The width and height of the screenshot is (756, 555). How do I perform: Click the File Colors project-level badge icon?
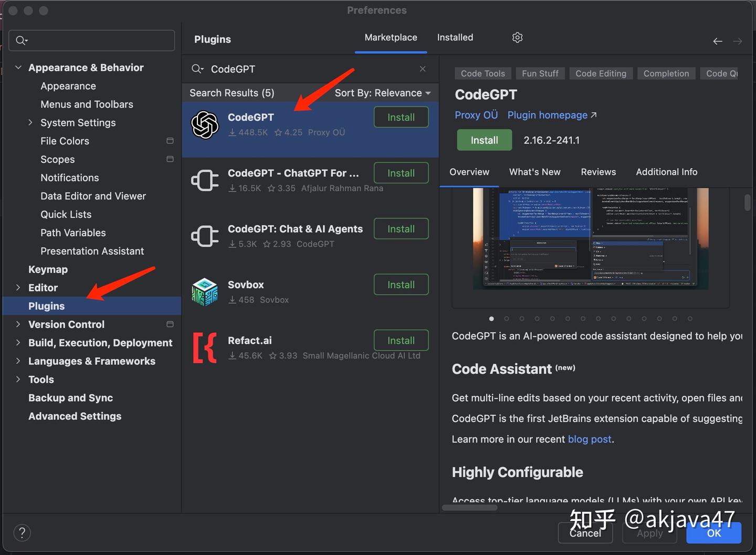170,141
